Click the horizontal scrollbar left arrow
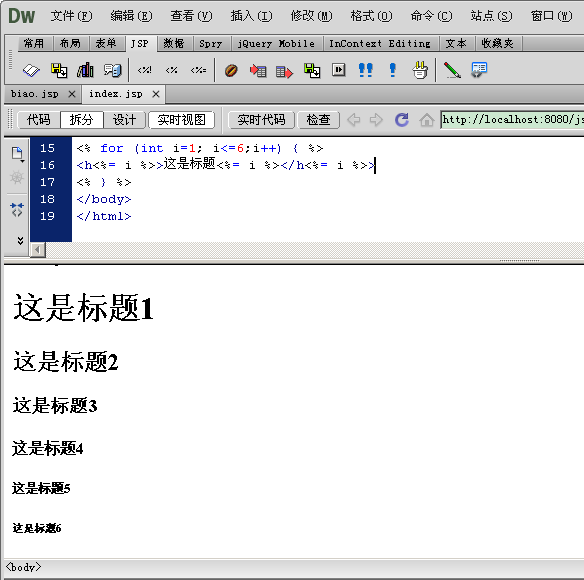Screen dimensions: 584x580 (38, 250)
